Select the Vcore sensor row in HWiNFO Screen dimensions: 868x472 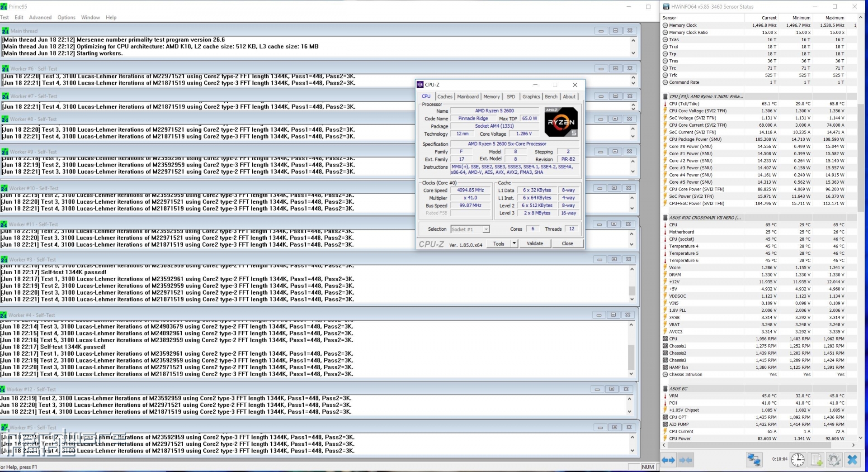pyautogui.click(x=759, y=268)
